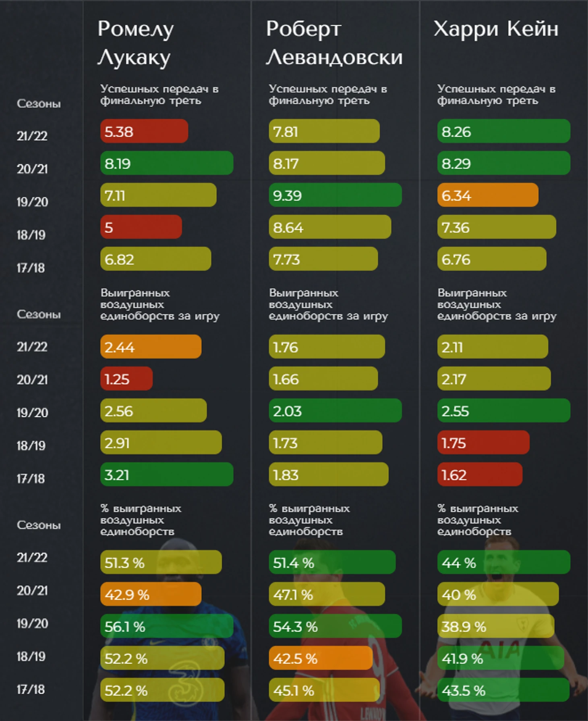588x721 pixels.
Task: Click the 44 % bar for Кейн
Action: 504,562
